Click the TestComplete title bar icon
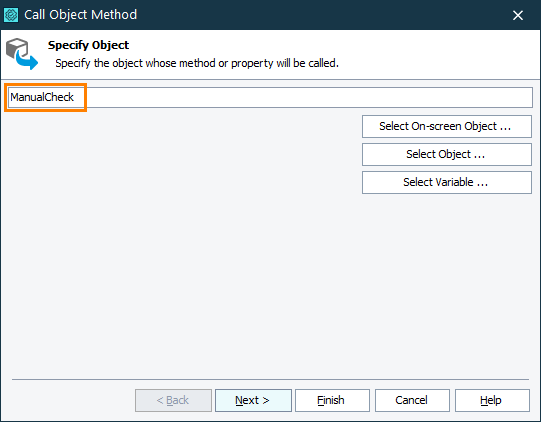Viewport: 541px width, 422px height. (x=11, y=15)
